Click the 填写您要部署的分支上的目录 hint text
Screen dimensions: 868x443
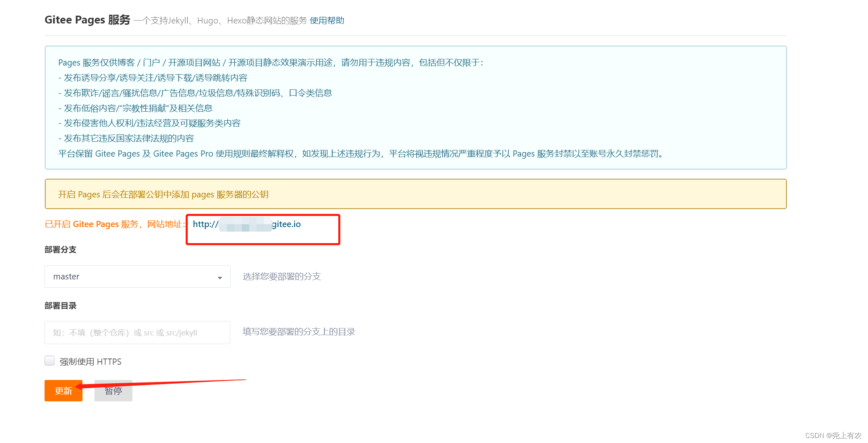pos(299,332)
